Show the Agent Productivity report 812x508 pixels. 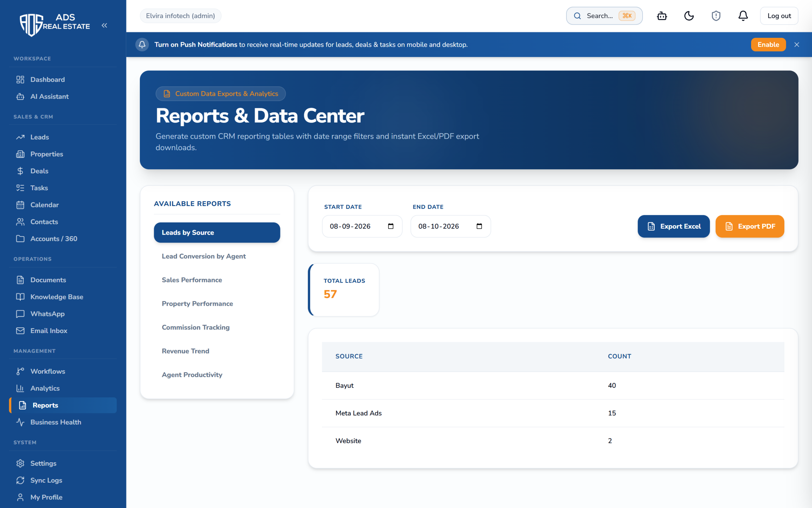tap(217, 375)
